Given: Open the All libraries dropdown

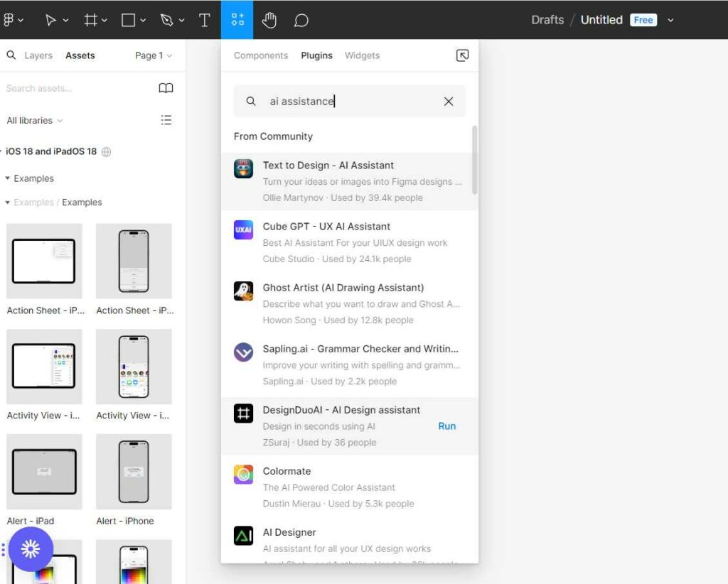Looking at the screenshot, I should click(x=33, y=120).
